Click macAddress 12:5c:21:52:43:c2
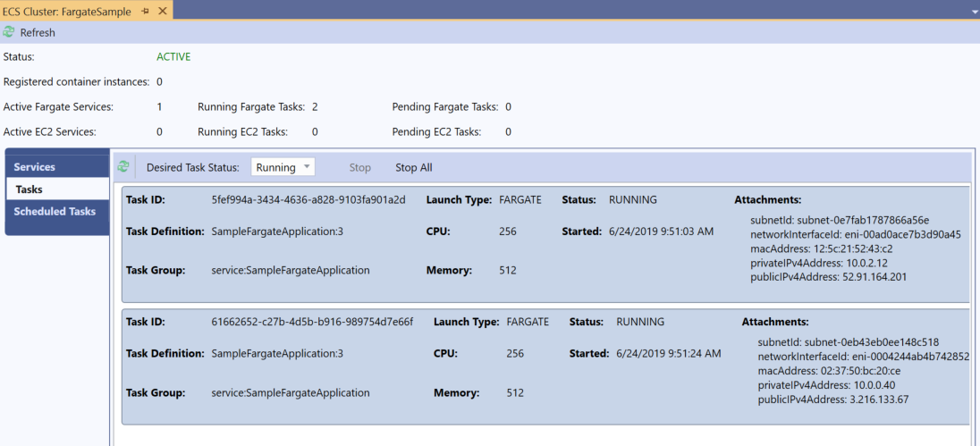Viewport: 980px width, 446px height. coord(822,248)
